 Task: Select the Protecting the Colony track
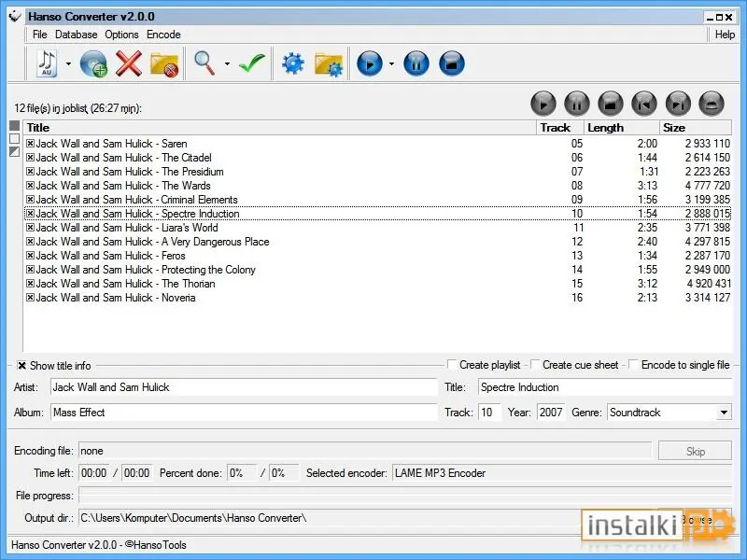point(378,270)
